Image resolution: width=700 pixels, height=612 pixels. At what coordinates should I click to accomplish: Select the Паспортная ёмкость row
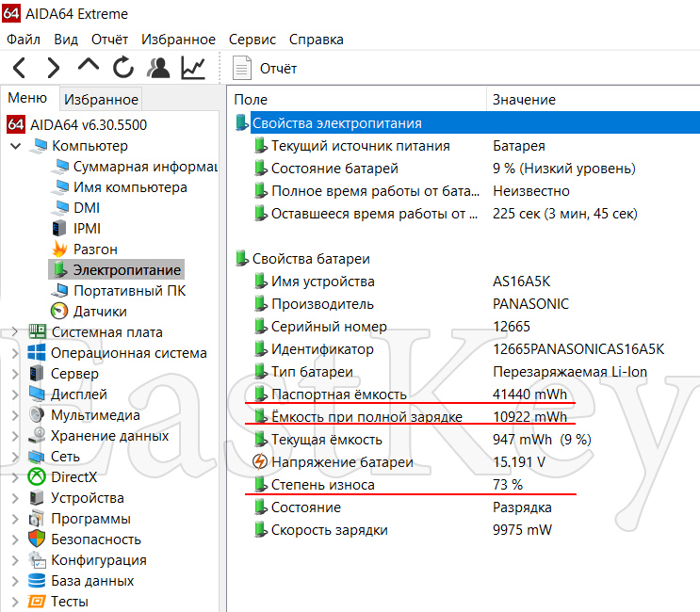coord(464,395)
